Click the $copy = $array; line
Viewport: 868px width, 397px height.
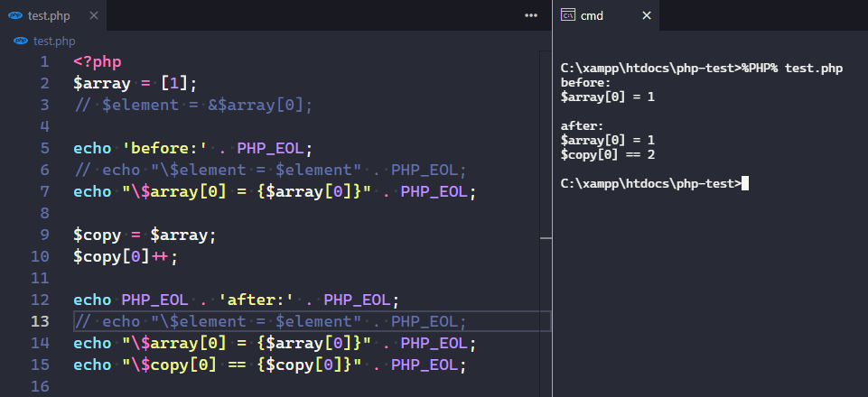coord(145,235)
